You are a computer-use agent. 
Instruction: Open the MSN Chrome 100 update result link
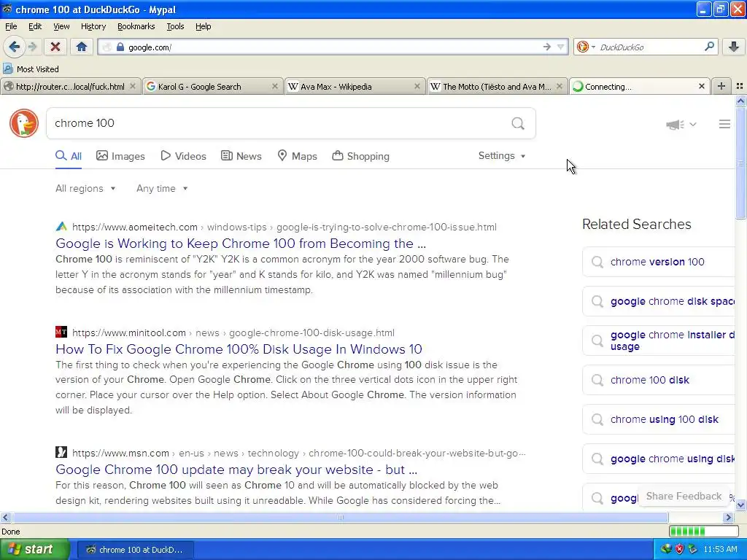pos(236,470)
